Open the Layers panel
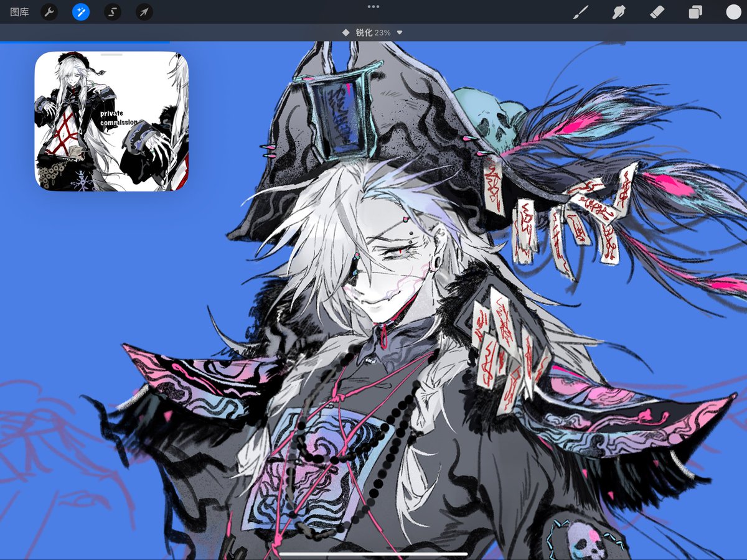This screenshot has height=560, width=747. pyautogui.click(x=695, y=12)
